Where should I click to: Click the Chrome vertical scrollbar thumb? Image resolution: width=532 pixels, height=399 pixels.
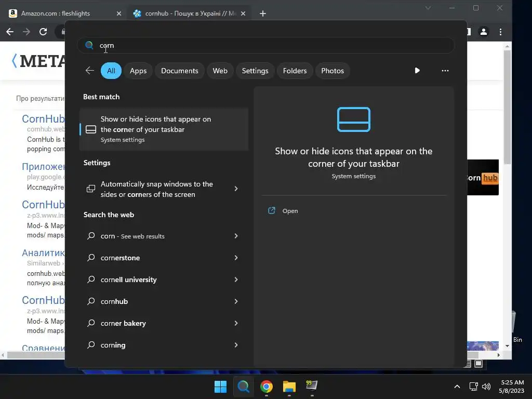coord(507,107)
